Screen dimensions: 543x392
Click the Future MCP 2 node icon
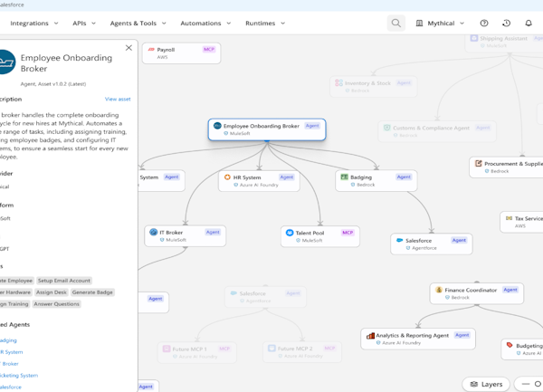271,348
